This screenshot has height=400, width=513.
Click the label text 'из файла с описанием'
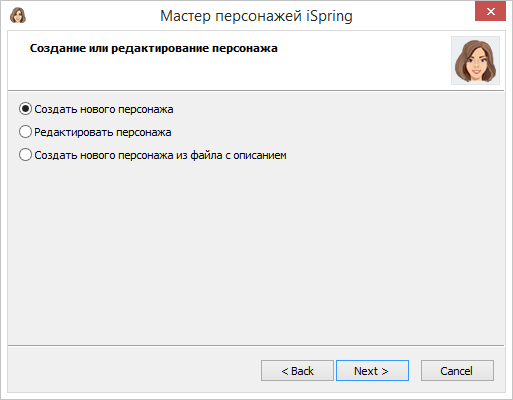click(231, 155)
